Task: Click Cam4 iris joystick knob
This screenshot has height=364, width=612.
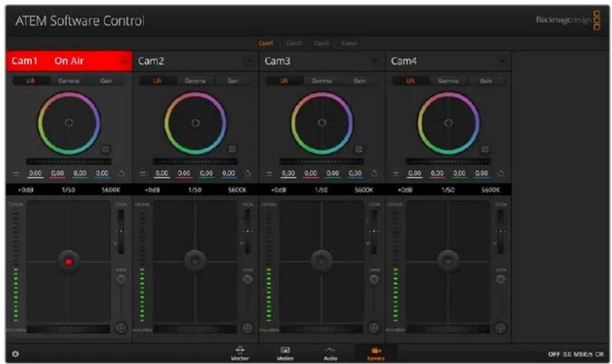Action: point(448,260)
